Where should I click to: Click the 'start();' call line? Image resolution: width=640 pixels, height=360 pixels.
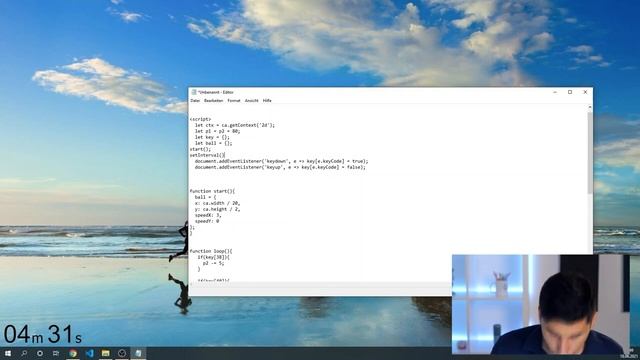click(200, 149)
